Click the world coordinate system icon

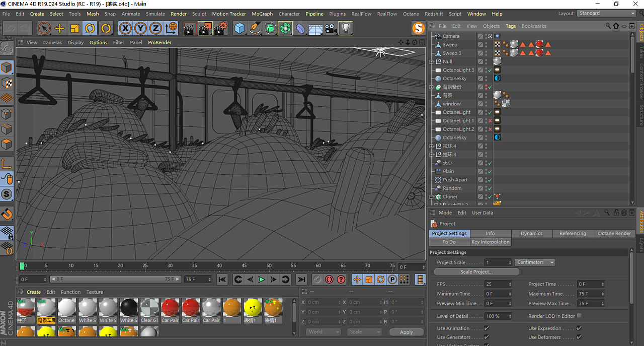click(x=171, y=28)
